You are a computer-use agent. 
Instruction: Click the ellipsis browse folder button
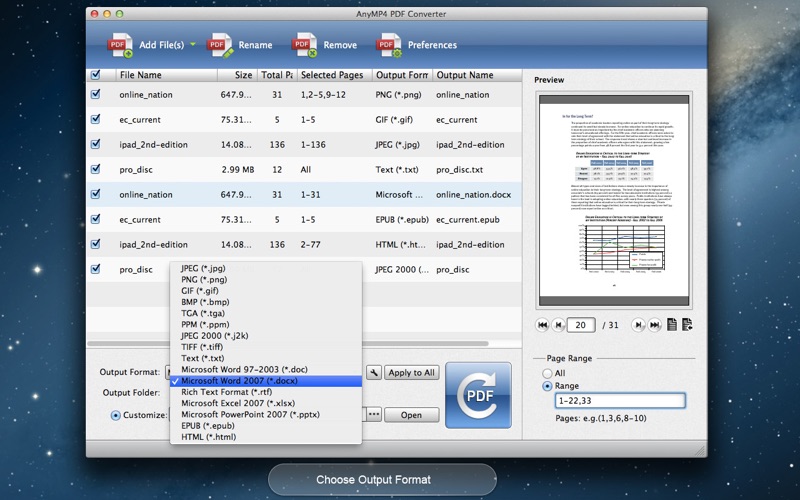pos(374,414)
